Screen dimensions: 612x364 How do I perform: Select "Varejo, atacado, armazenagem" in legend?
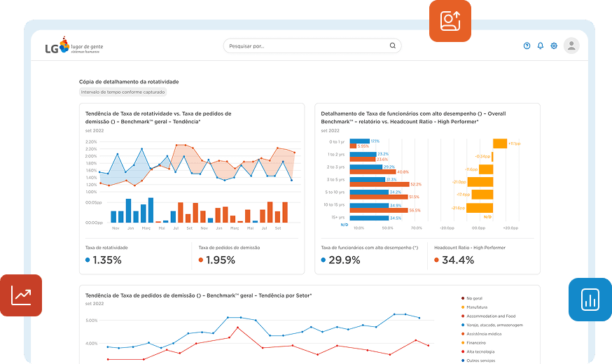point(494,325)
